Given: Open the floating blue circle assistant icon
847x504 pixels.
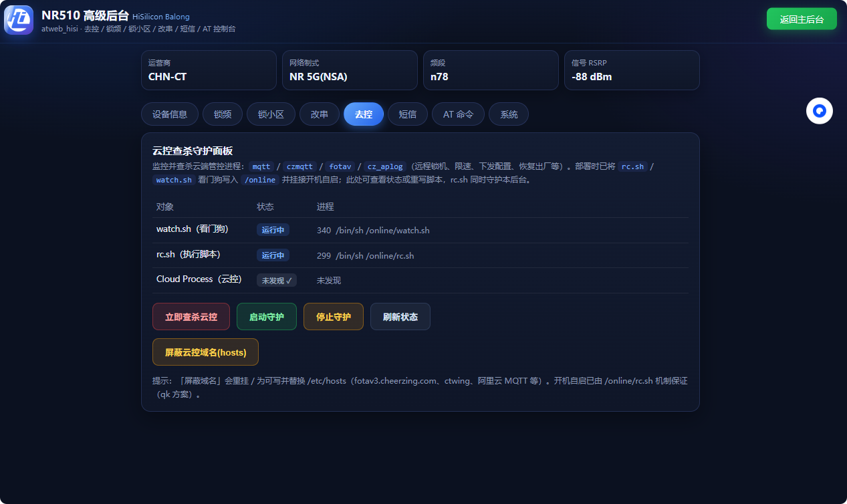Looking at the screenshot, I should coord(820,110).
